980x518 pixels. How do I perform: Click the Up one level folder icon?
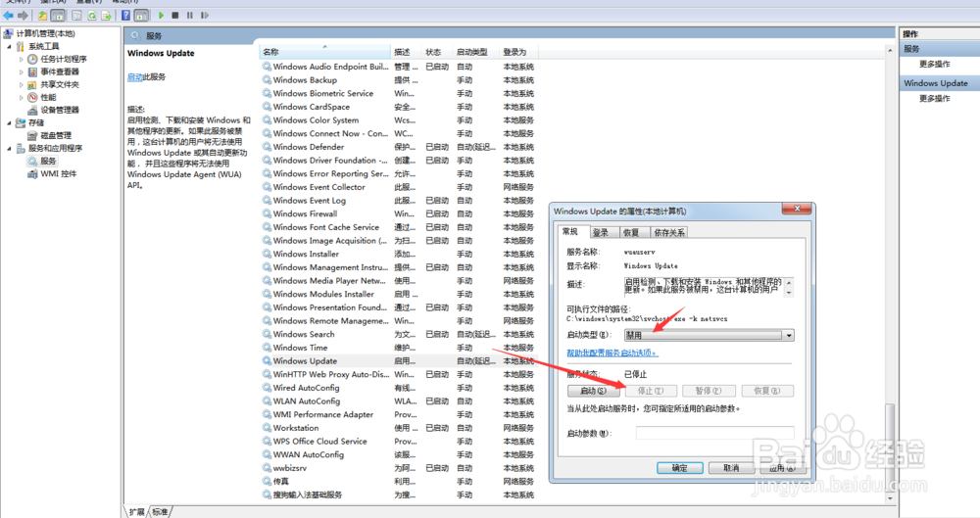coord(42,15)
